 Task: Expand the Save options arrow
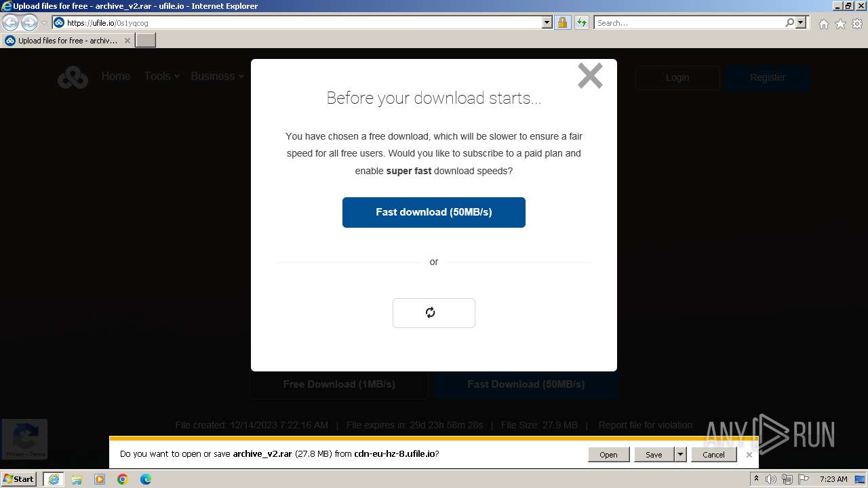click(680, 455)
